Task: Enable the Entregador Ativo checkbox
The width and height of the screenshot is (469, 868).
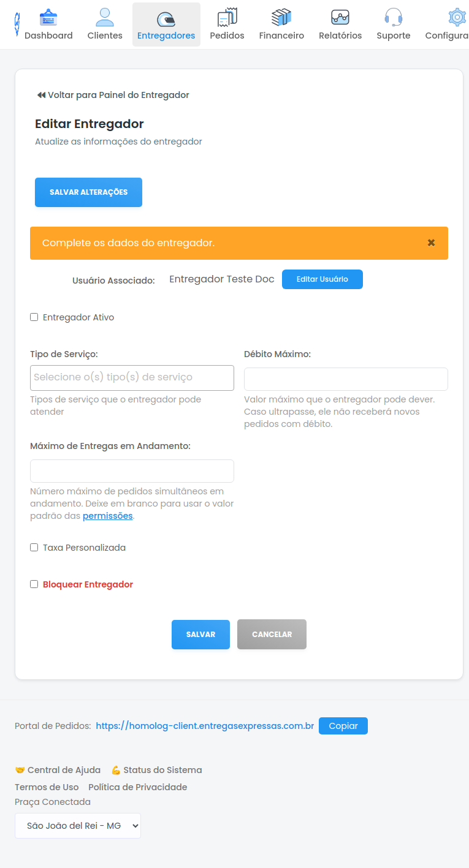Action: pos(34,317)
